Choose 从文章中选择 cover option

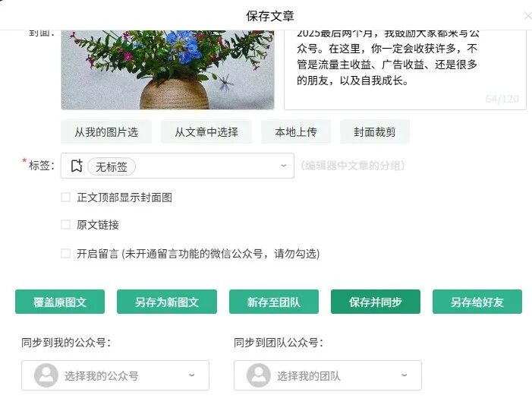pyautogui.click(x=206, y=131)
